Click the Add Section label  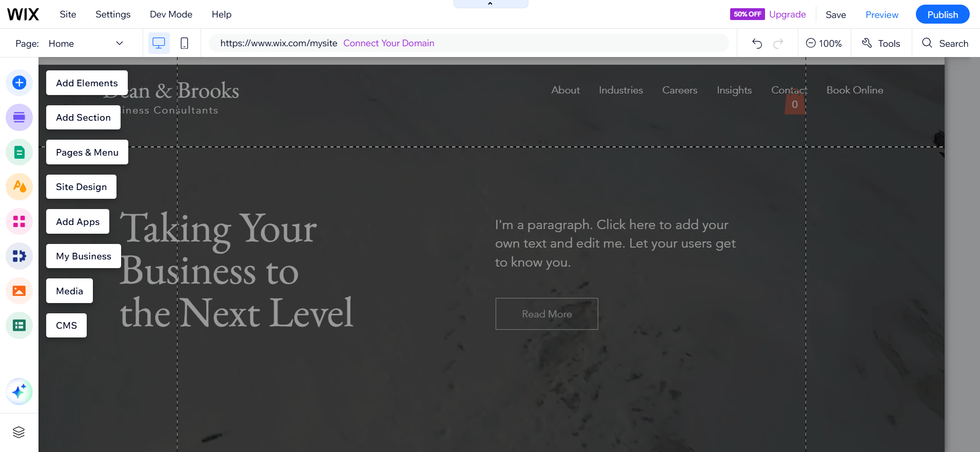click(83, 118)
